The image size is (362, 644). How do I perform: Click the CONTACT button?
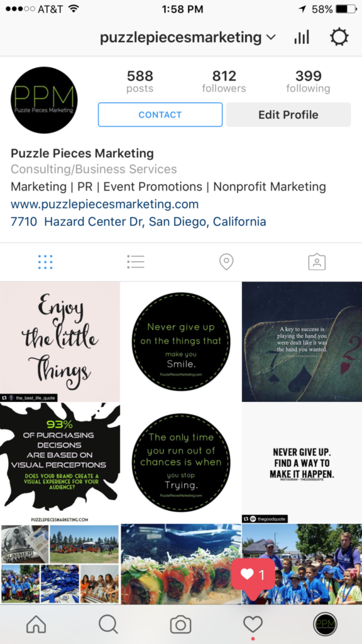[x=160, y=114]
